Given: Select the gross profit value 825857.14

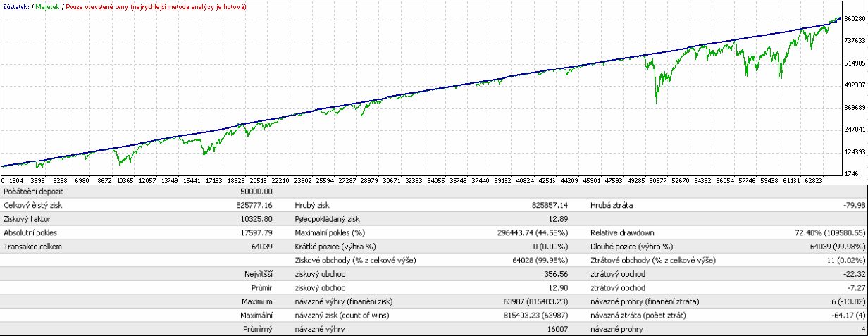Looking at the screenshot, I should (550, 205).
